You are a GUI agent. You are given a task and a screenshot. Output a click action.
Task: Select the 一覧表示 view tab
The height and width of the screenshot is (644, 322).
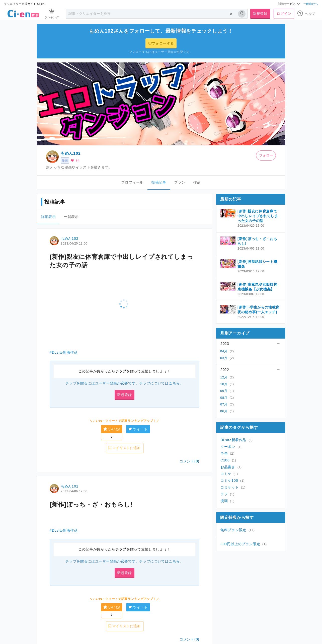point(71,217)
